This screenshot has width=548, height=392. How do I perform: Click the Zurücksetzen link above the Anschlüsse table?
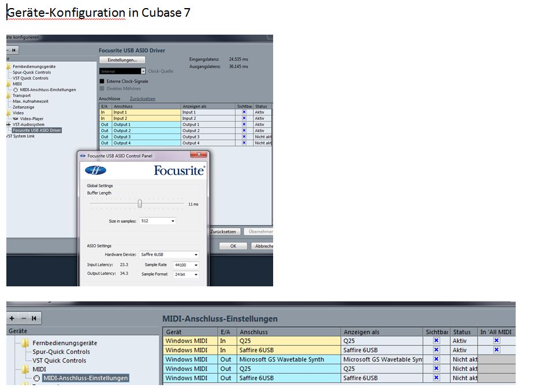pos(142,99)
